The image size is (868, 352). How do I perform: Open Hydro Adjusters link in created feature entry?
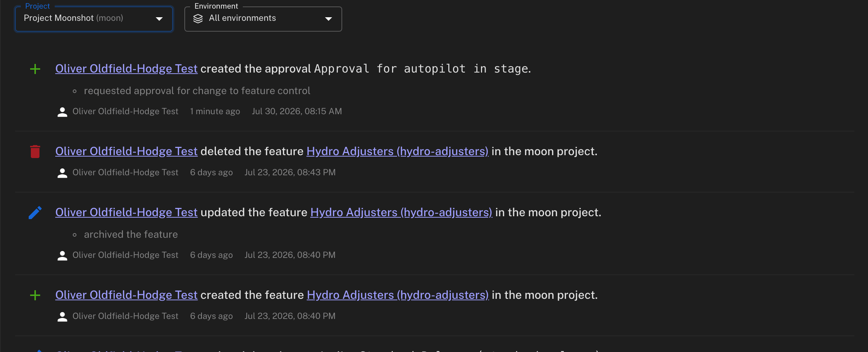(398, 295)
